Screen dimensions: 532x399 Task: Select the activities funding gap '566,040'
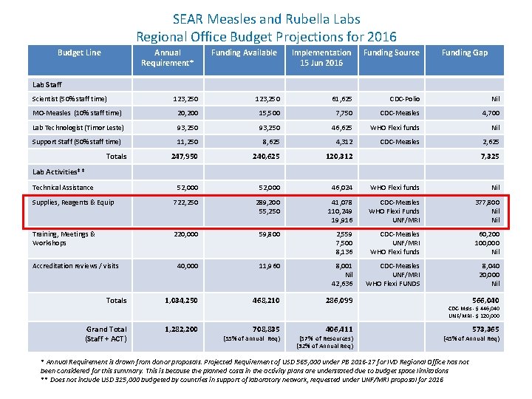(485, 301)
